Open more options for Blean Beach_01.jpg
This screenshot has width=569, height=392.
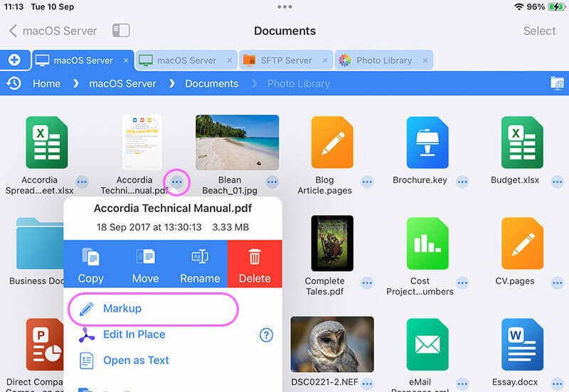[x=272, y=182]
